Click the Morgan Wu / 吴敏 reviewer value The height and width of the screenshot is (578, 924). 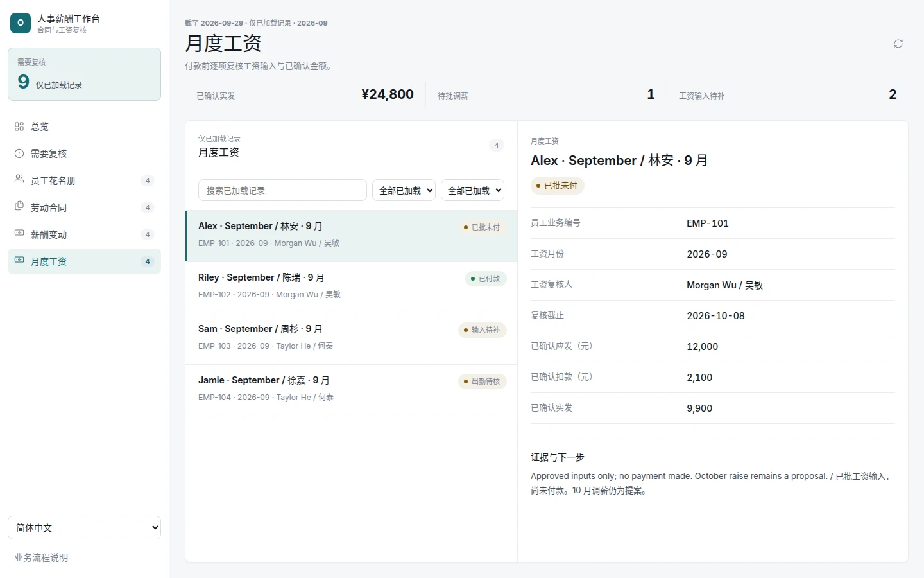click(x=724, y=285)
